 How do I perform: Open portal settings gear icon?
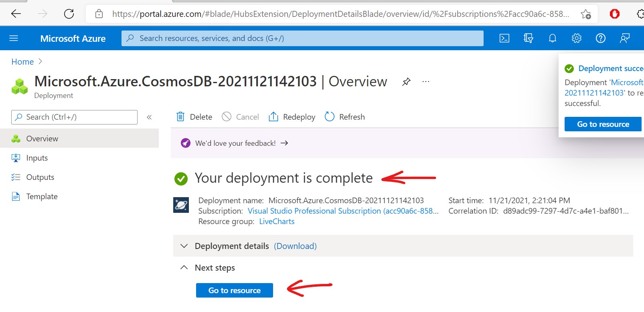(x=577, y=38)
